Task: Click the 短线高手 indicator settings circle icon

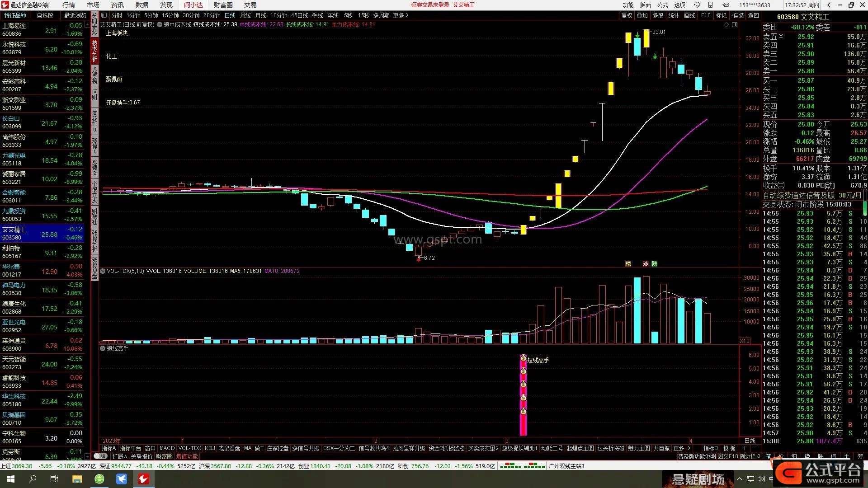Action: tap(103, 349)
